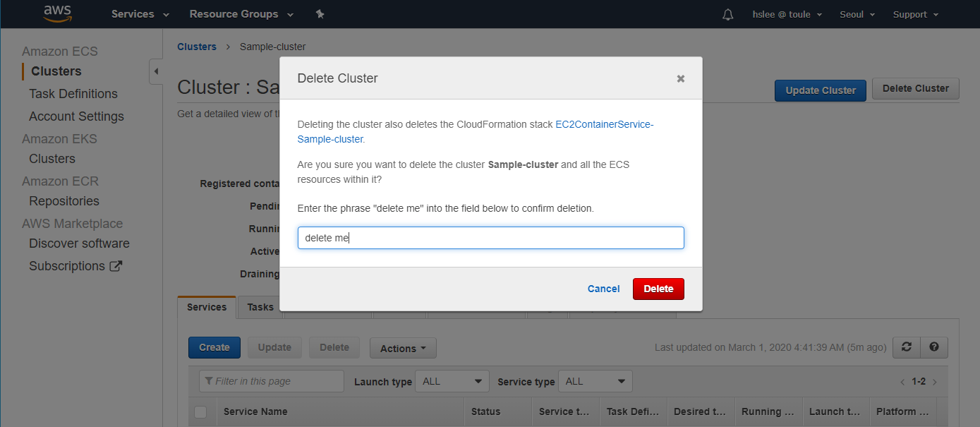Collapse the left navigation panel arrow

pos(156,71)
